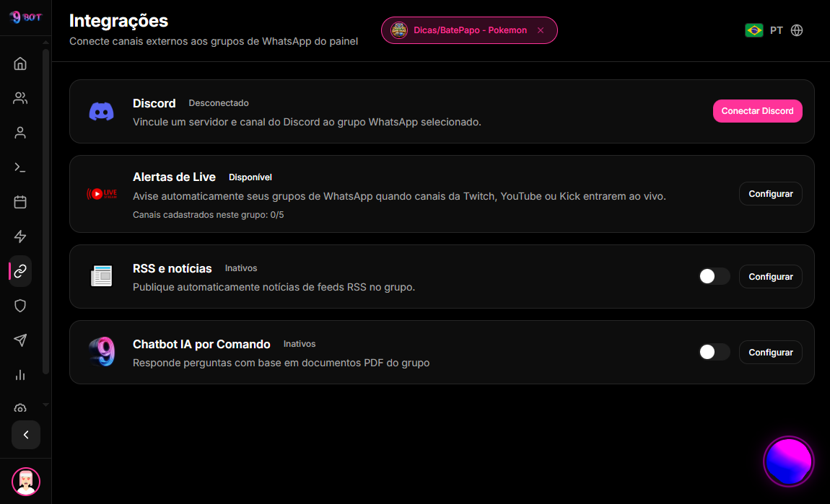Enable the Chatbot IA por Comando toggle
830x504 pixels.
click(714, 352)
